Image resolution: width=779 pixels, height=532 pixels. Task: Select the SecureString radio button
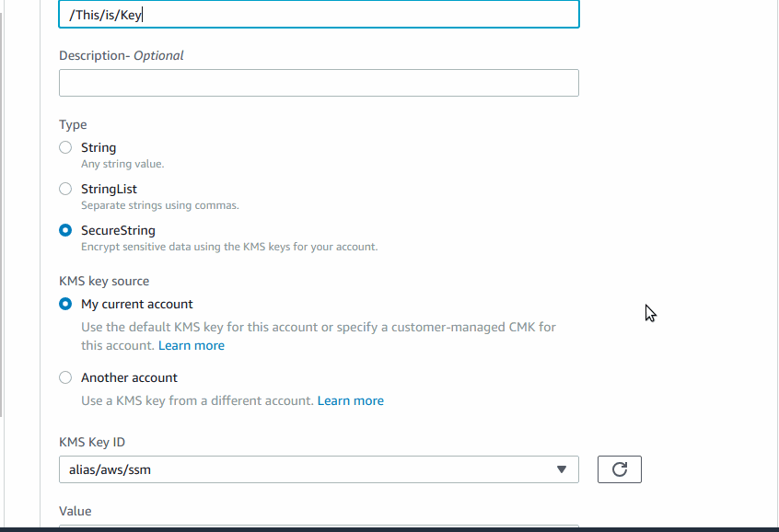[x=65, y=230]
